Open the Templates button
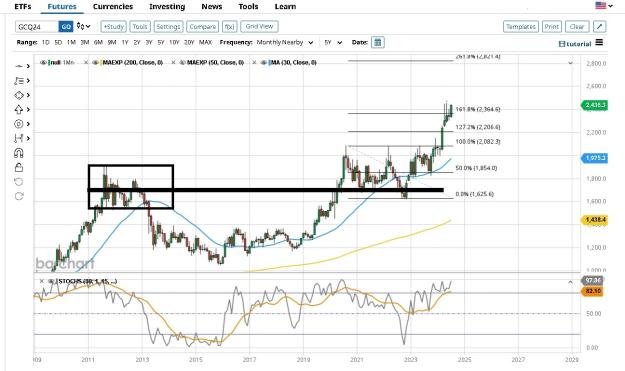This screenshot has width=625, height=371. (521, 27)
